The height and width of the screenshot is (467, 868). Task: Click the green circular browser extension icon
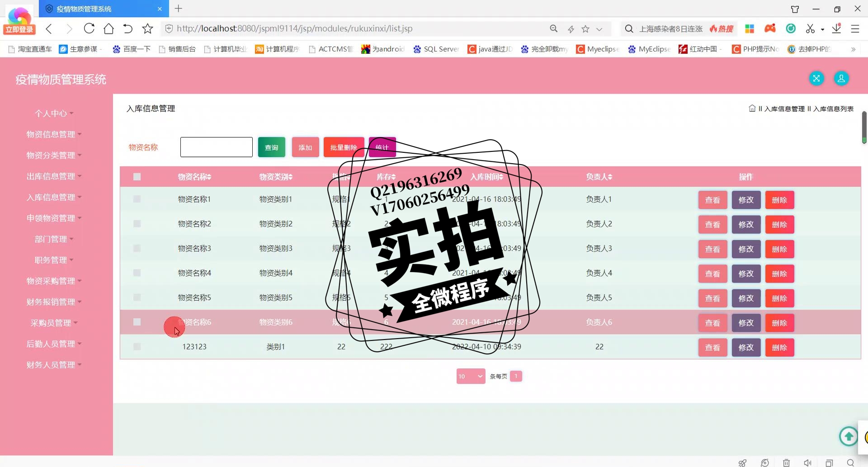click(791, 28)
